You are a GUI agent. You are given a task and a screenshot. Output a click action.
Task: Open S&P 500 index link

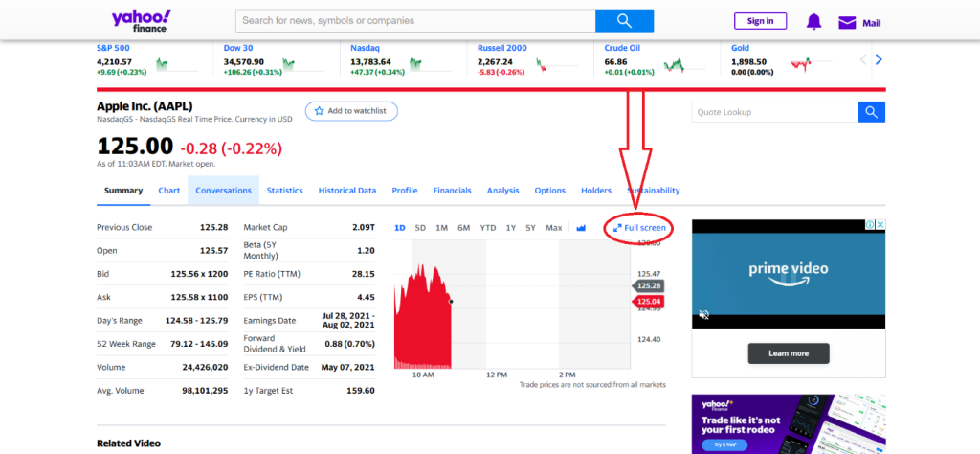tap(113, 48)
